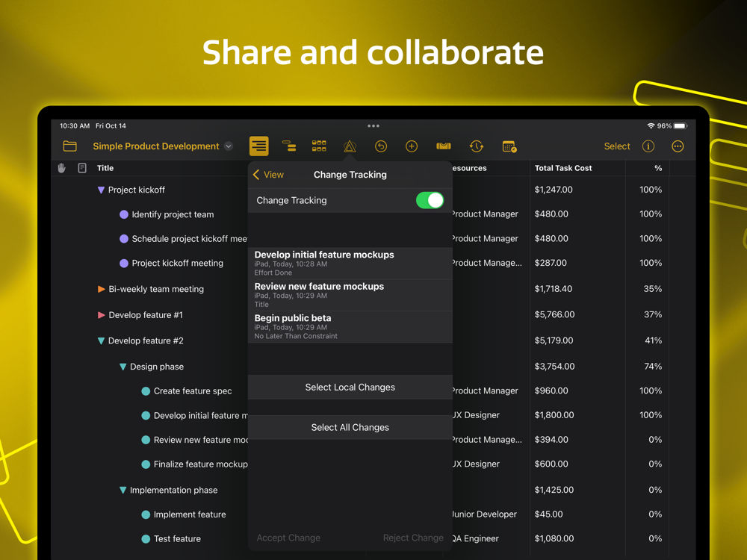Open the calendar schedule icon
This screenshot has width=747, height=560.
[509, 146]
